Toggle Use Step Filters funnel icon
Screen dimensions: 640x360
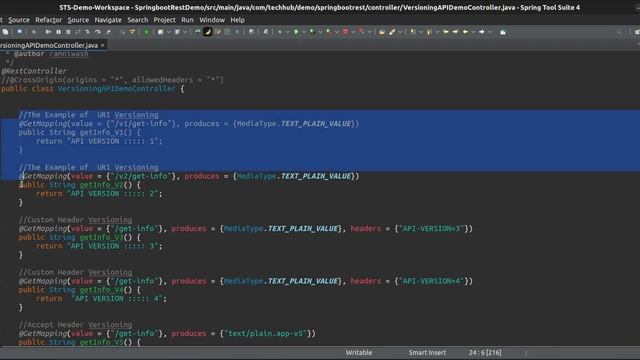click(132, 32)
